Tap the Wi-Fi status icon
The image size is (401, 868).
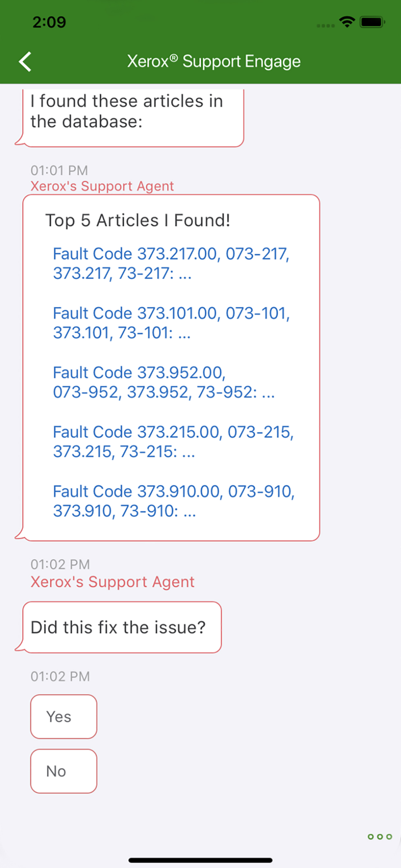click(347, 22)
